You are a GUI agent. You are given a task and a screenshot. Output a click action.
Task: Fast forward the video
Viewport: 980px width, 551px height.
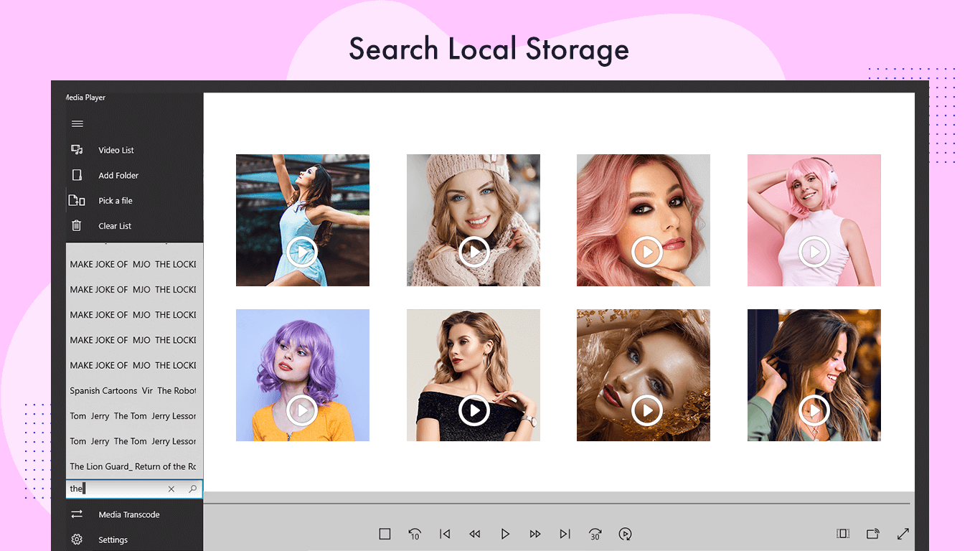coord(535,534)
